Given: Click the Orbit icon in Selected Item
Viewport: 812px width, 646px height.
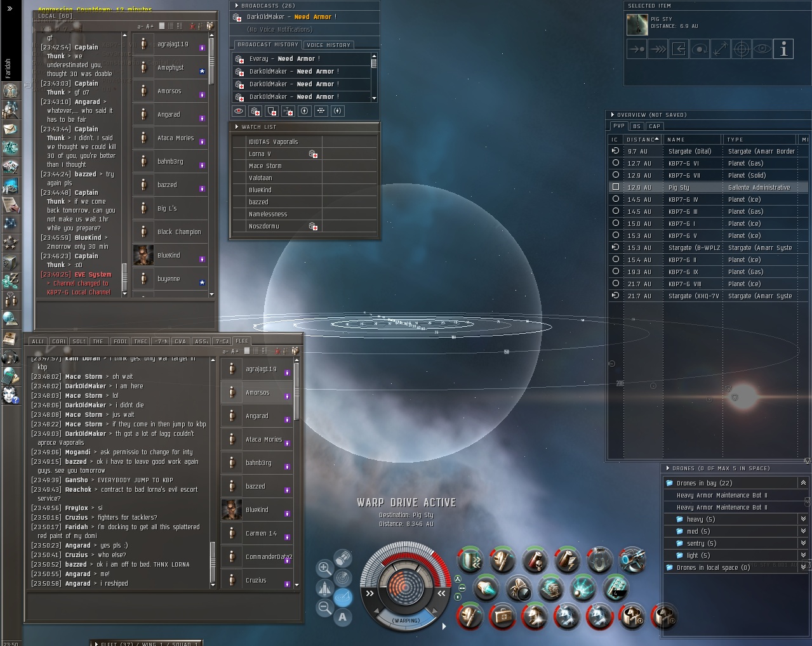Looking at the screenshot, I should click(x=700, y=49).
